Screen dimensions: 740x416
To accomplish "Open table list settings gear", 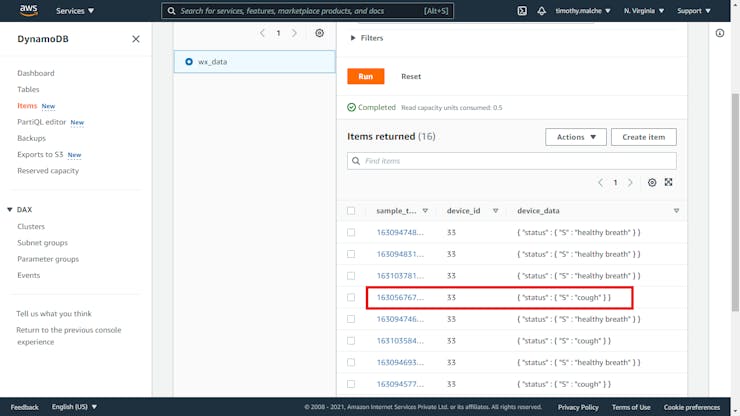I will tap(320, 33).
